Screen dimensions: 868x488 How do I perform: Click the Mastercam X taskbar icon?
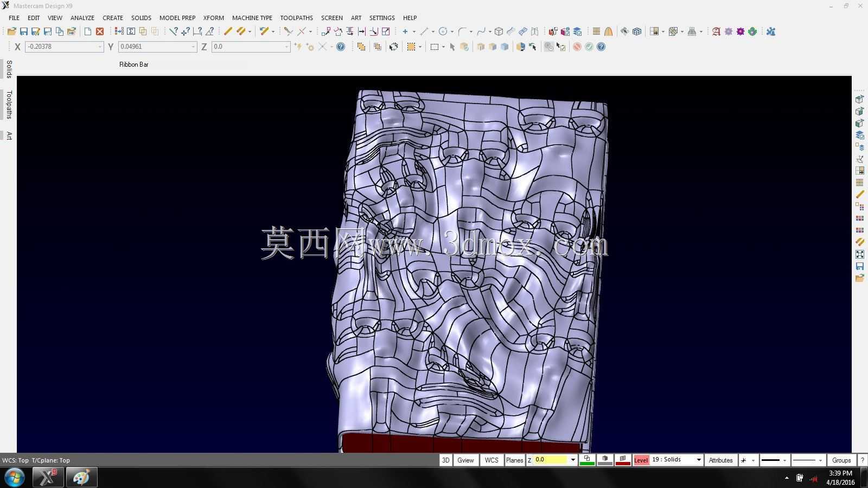click(48, 478)
